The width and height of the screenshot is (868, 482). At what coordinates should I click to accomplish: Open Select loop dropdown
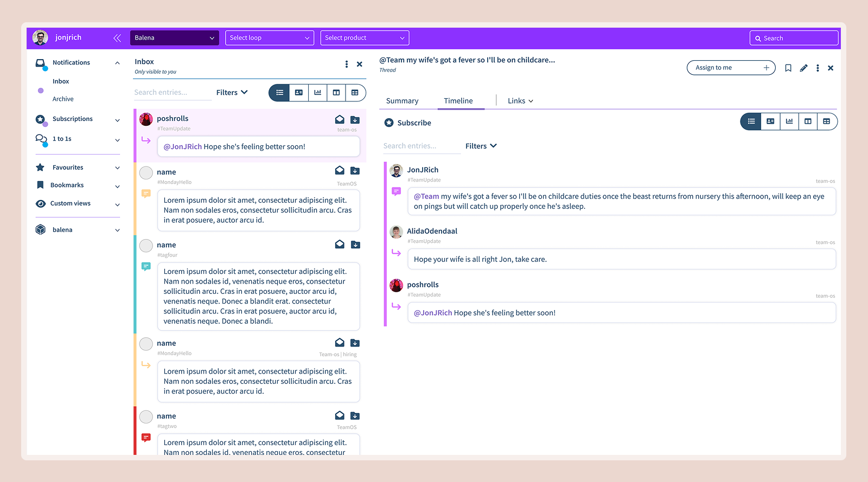(x=270, y=38)
